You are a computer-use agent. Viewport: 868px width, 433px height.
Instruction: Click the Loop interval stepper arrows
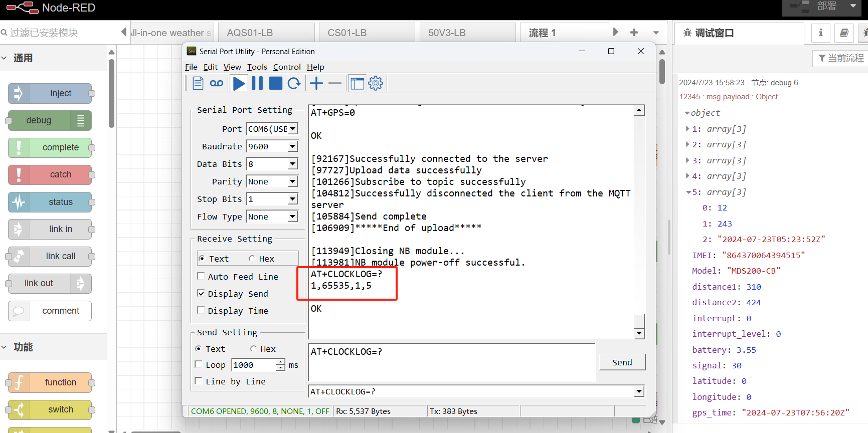click(x=281, y=365)
